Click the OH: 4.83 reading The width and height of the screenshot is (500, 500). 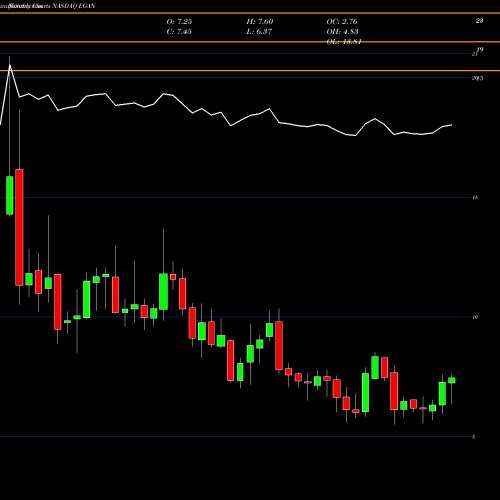click(342, 32)
